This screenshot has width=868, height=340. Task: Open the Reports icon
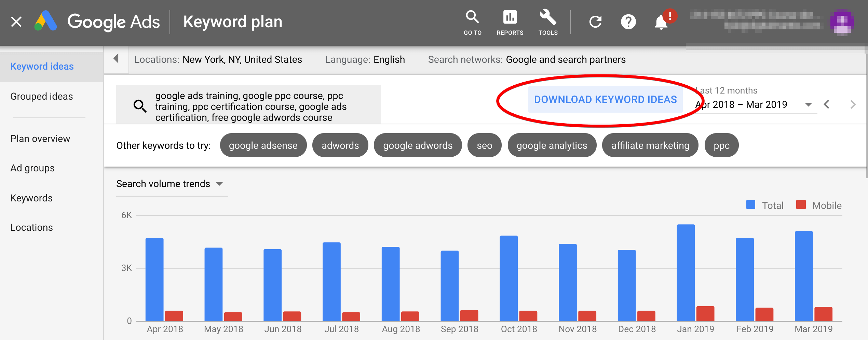coord(510,23)
